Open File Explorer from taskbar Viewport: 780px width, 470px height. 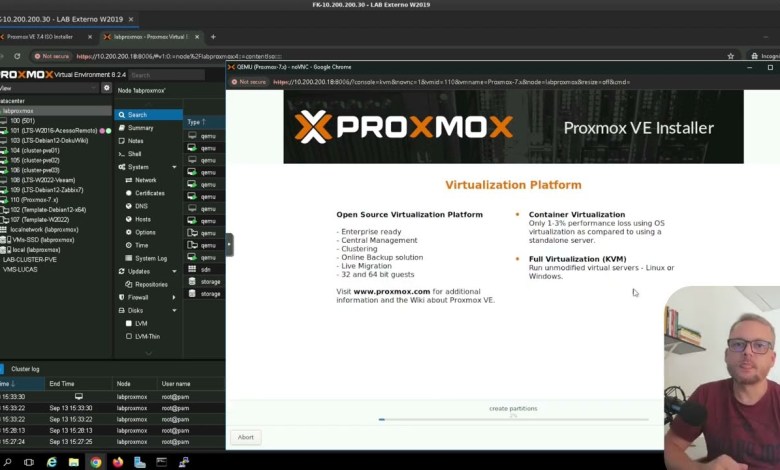tap(74, 462)
